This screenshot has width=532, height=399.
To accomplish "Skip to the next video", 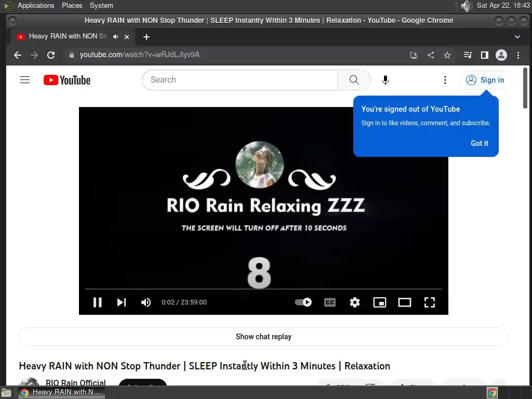I will click(122, 302).
